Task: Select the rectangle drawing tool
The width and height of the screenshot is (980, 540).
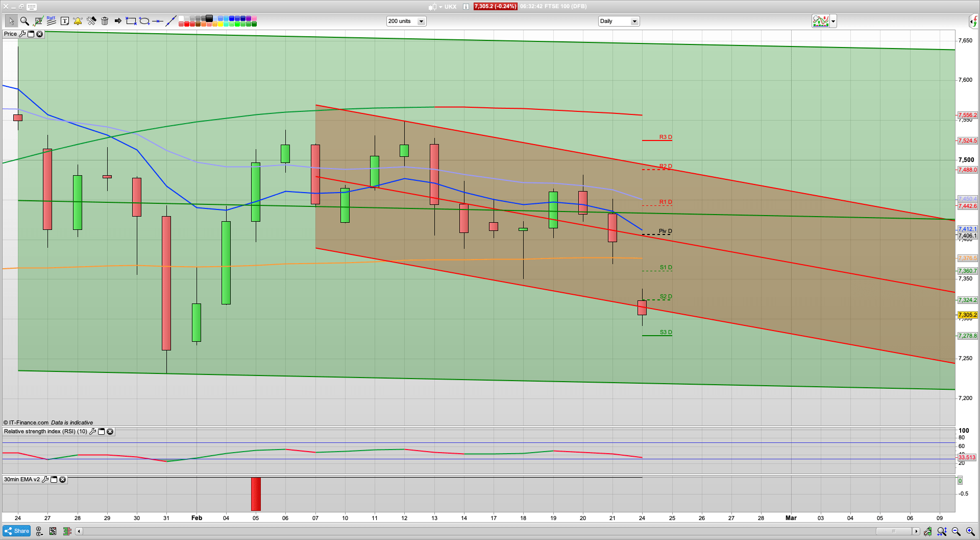Action: point(131,21)
